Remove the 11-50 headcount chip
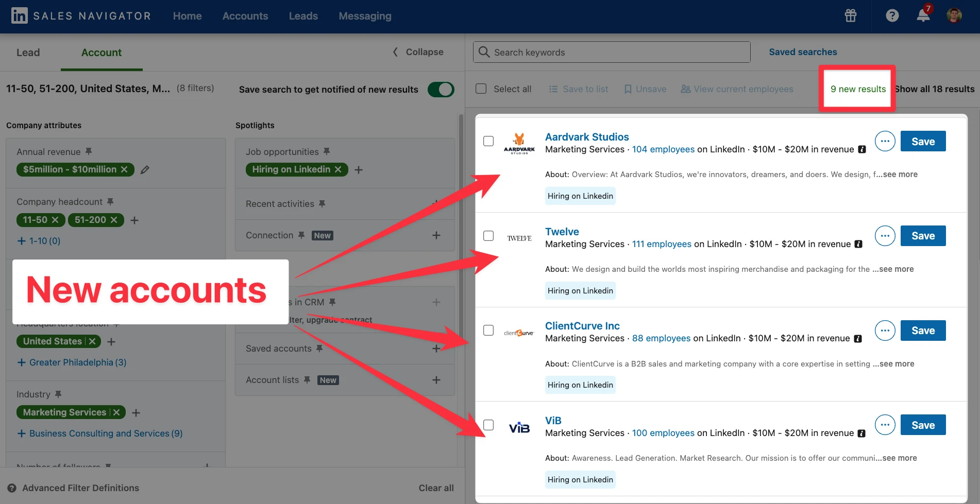This screenshot has height=504, width=980. click(55, 220)
